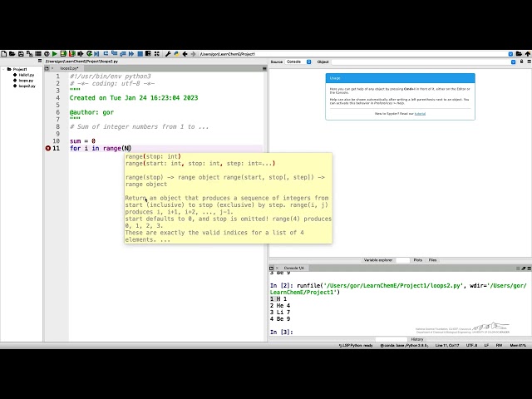Open Preferences with the wrench icon
This screenshot has width=532, height=399.
168,53
